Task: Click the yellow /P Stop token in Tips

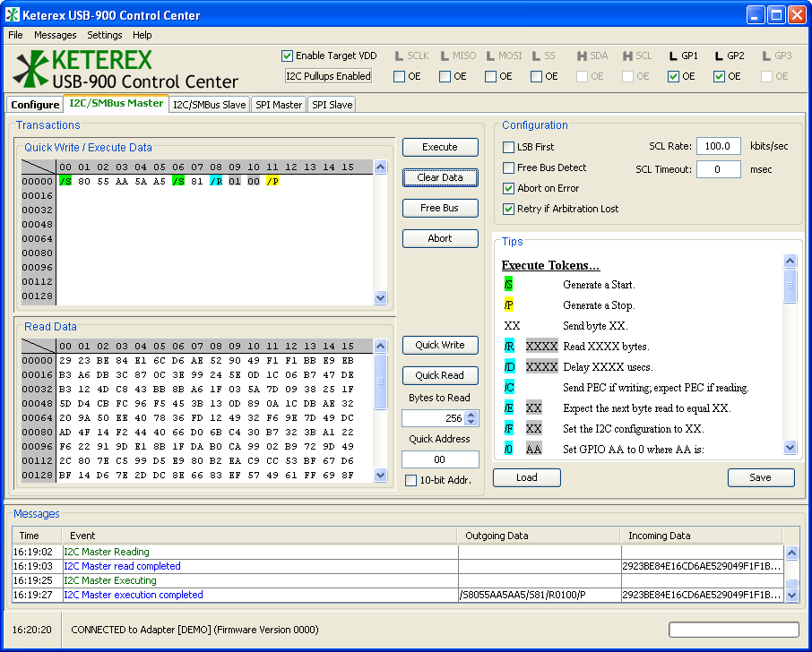Action: (x=508, y=305)
